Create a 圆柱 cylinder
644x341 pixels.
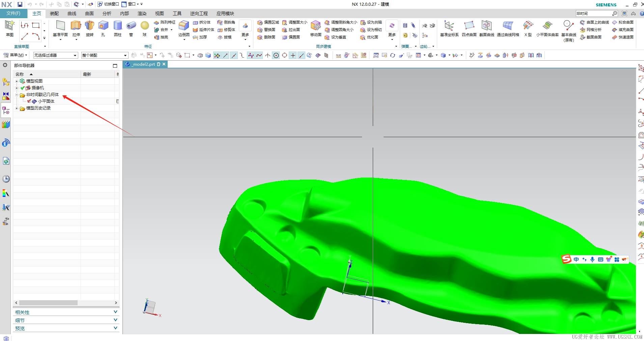coord(118,29)
